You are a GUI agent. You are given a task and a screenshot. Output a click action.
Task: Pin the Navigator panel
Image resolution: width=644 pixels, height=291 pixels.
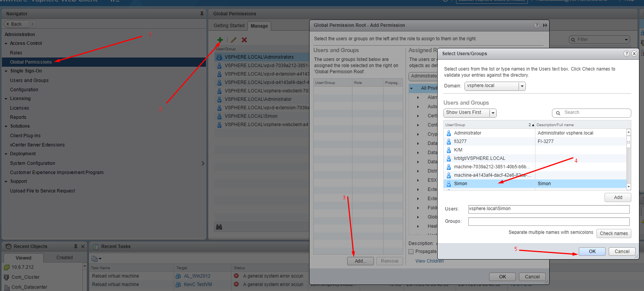[x=202, y=14]
